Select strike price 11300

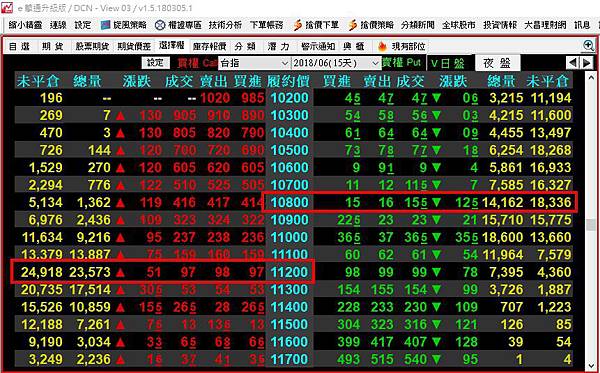(289, 290)
